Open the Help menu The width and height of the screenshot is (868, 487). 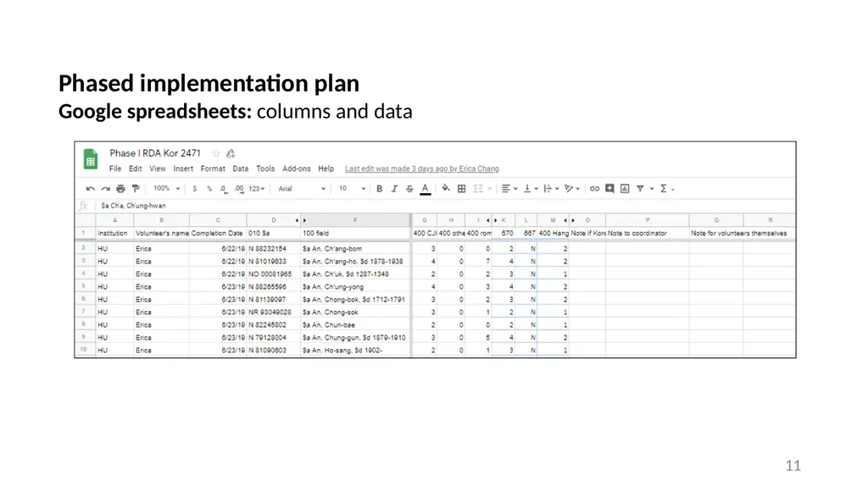click(326, 169)
